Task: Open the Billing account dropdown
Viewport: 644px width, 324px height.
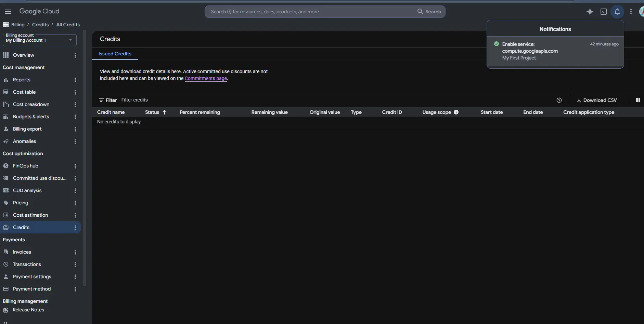Action: click(39, 40)
